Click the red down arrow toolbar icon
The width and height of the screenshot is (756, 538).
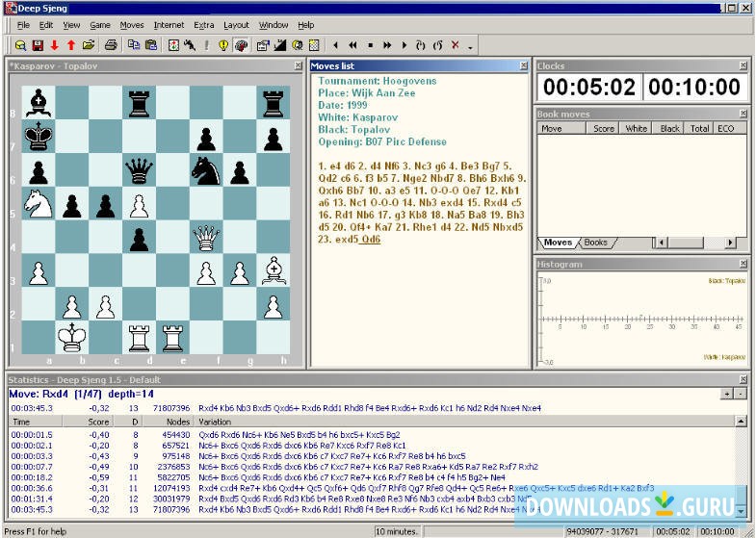54,44
